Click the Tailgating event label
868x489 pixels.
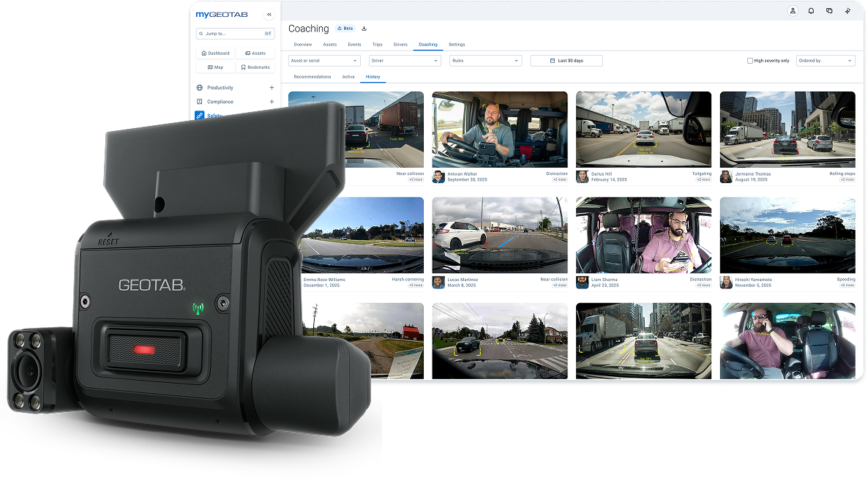coord(701,174)
